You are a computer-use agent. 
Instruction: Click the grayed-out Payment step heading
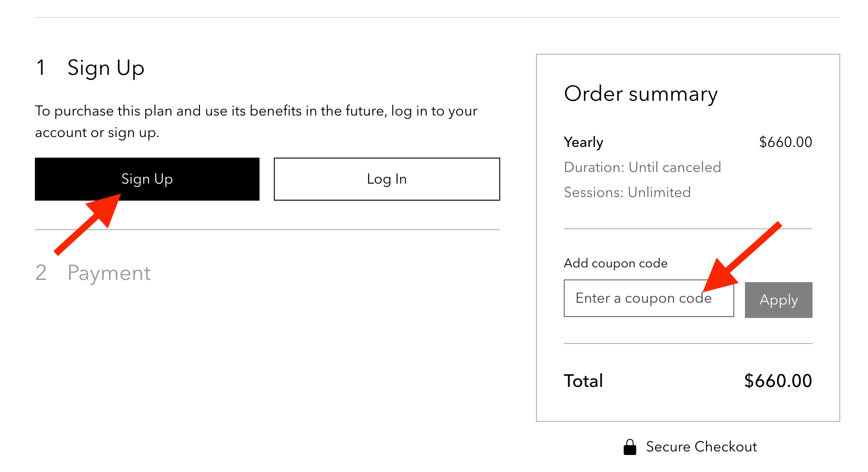point(109,273)
